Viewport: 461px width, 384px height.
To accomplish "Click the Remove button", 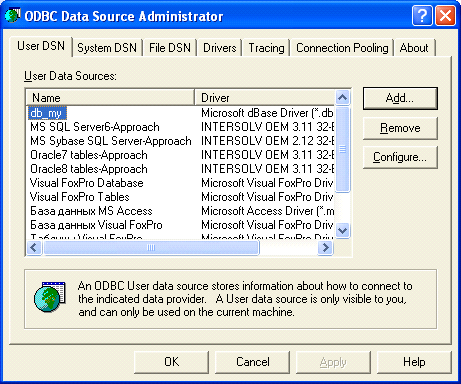I will click(x=400, y=128).
